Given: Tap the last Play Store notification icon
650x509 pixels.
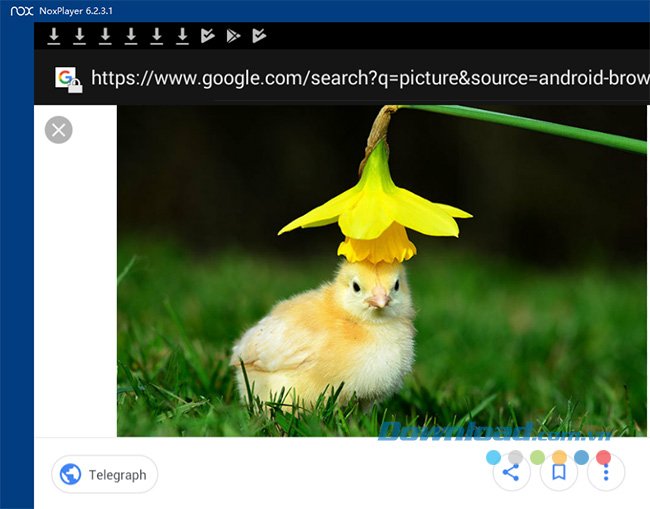Looking at the screenshot, I should click(260, 36).
